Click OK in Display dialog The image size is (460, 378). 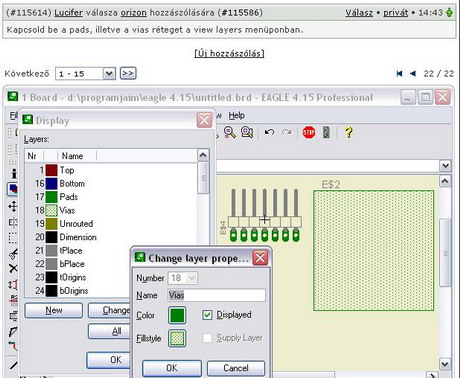[109, 360]
